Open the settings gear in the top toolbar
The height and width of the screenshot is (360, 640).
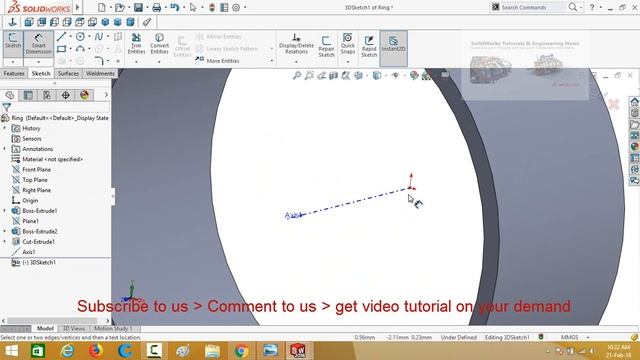click(236, 7)
